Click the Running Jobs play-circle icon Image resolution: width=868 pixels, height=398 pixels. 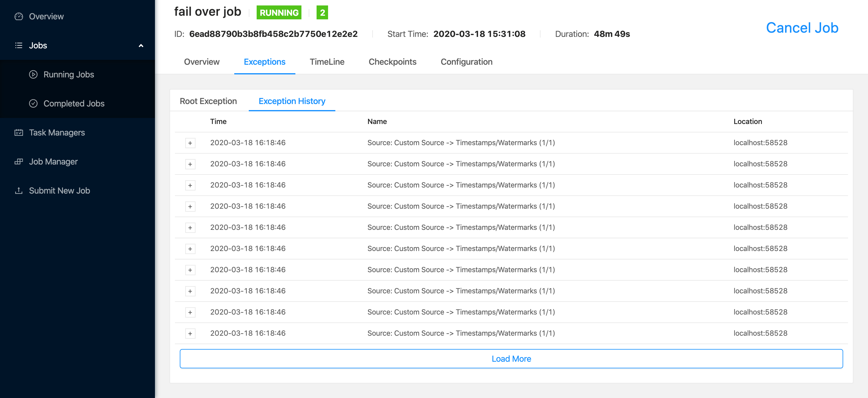click(x=33, y=74)
